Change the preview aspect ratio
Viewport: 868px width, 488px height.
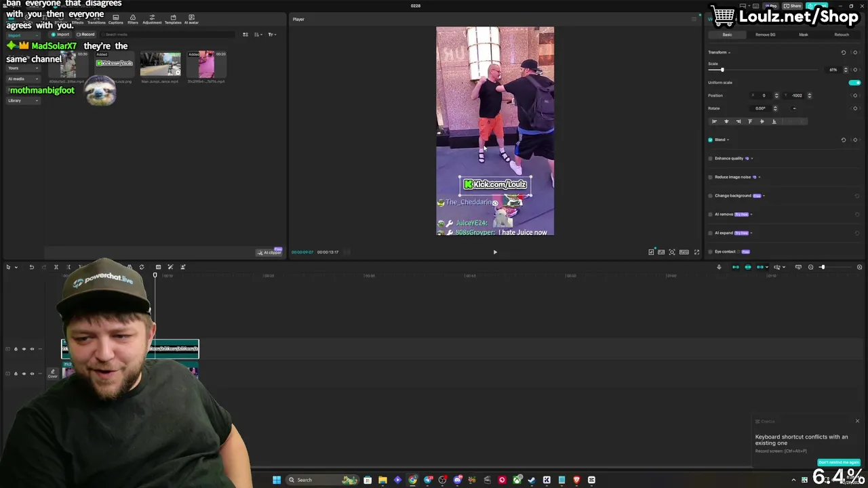tap(684, 252)
